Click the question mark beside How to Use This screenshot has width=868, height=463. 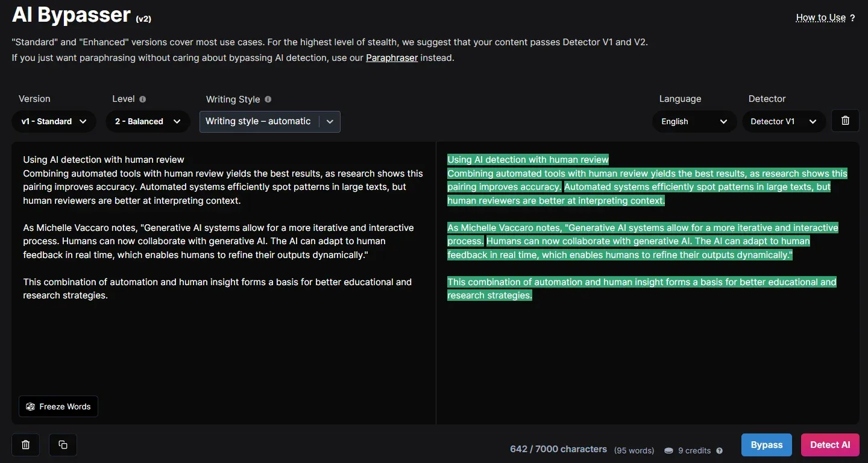coord(852,18)
